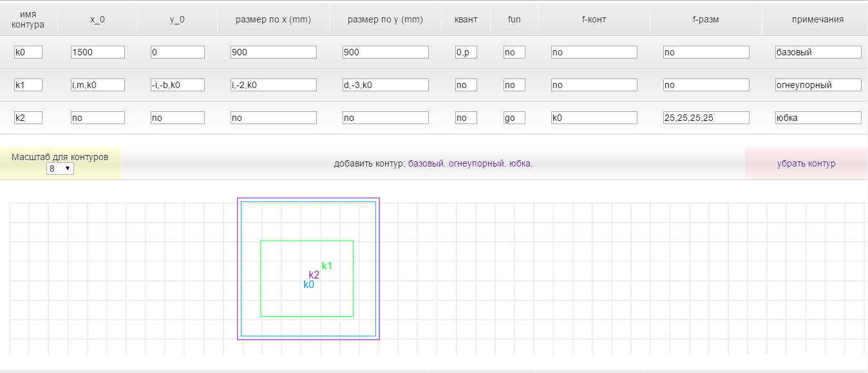The height and width of the screenshot is (373, 868).
Task: Click the примечания field containing огнеупорный
Action: pyautogui.click(x=818, y=85)
